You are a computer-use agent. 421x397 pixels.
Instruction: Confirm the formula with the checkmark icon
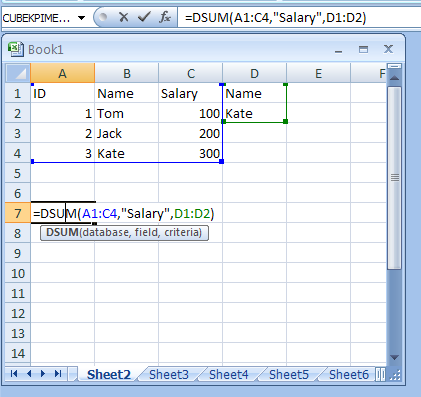click(x=144, y=17)
